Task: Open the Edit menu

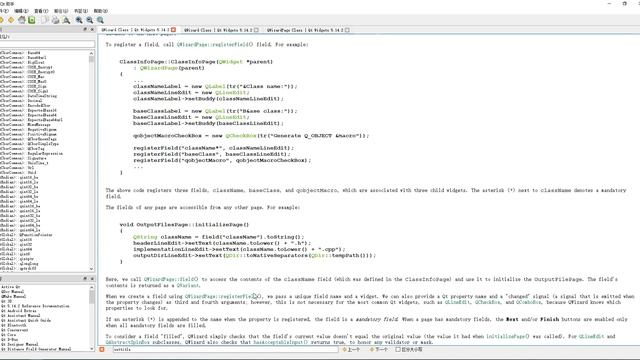Action: pyautogui.click(x=21, y=11)
